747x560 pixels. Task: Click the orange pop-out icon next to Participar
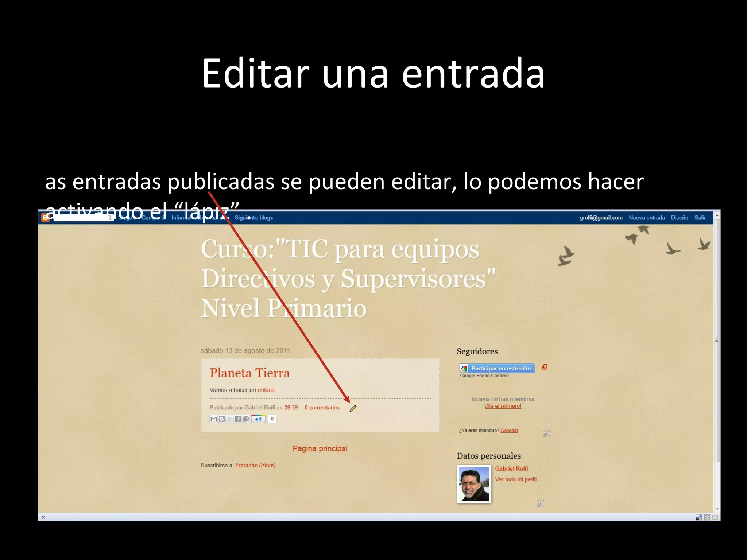tap(545, 367)
